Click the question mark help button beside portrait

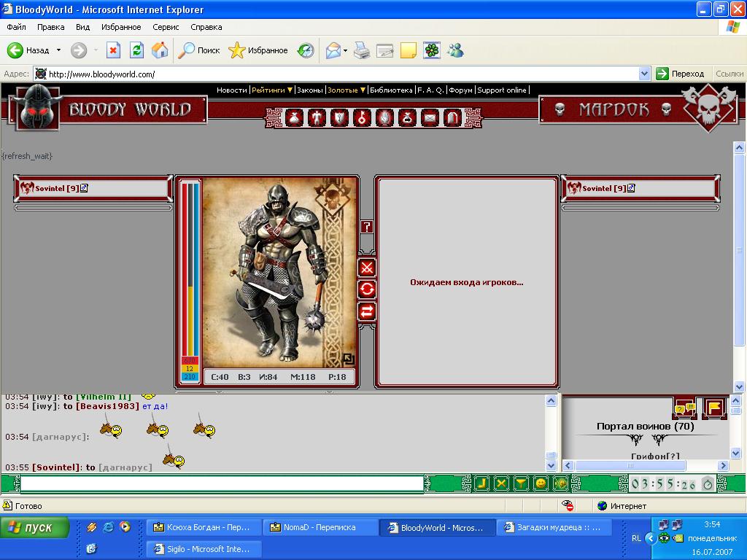pos(367,227)
